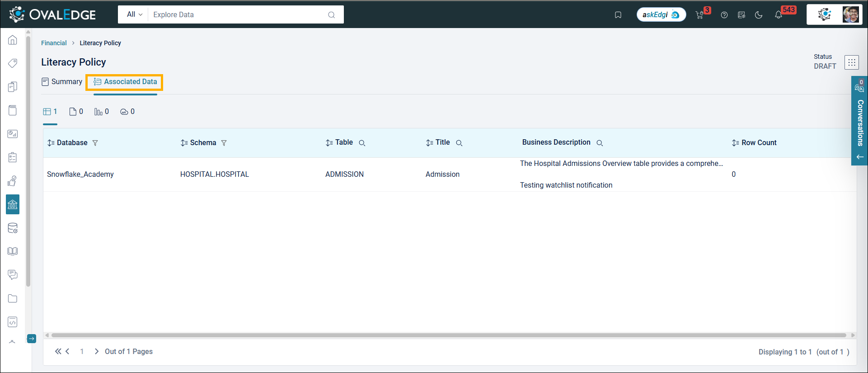Sort by Row Count column
The width and height of the screenshot is (868, 373).
[x=735, y=143]
